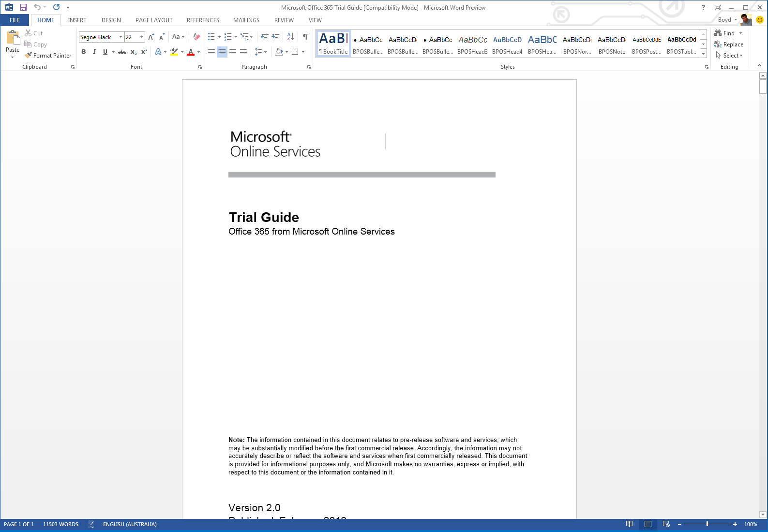Zoom in with the plus icon
Screen dimensions: 768x532
pyautogui.click(x=735, y=524)
